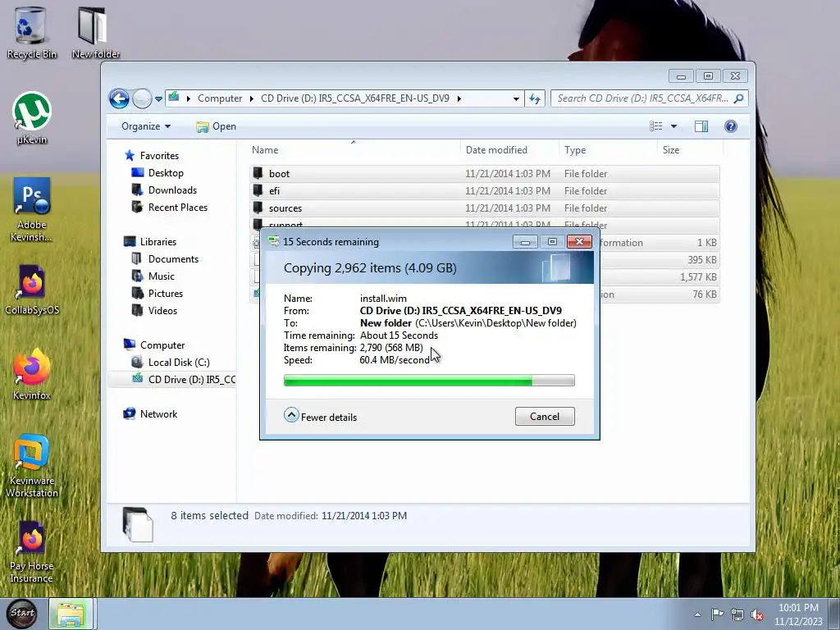
Task: Sort by the Type column header
Action: [608, 150]
